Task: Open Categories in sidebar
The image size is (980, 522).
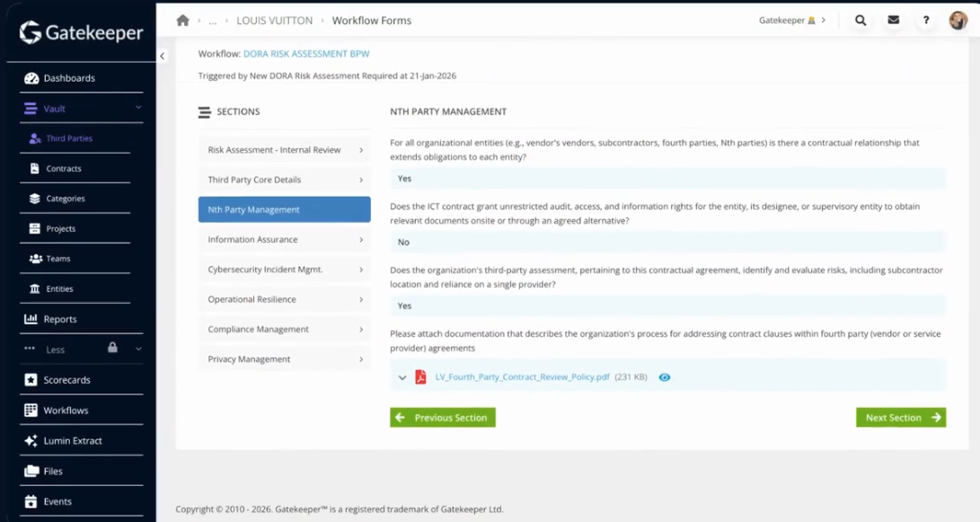Action: 65,199
